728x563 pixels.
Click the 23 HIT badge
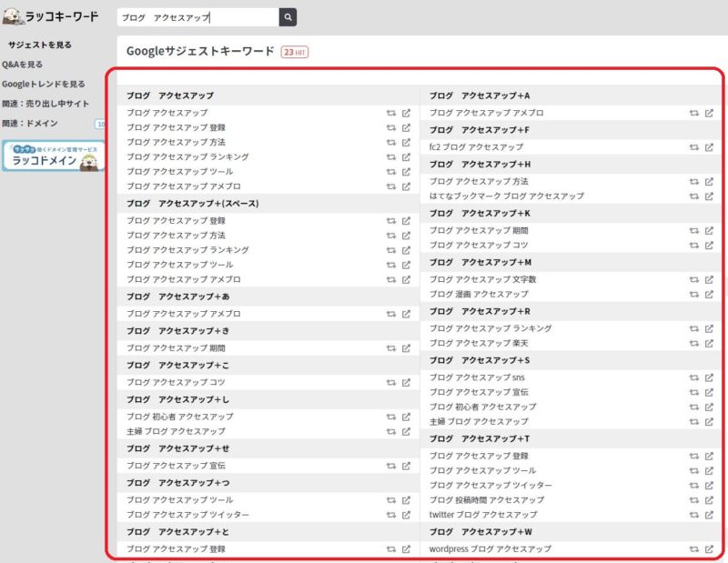click(294, 52)
